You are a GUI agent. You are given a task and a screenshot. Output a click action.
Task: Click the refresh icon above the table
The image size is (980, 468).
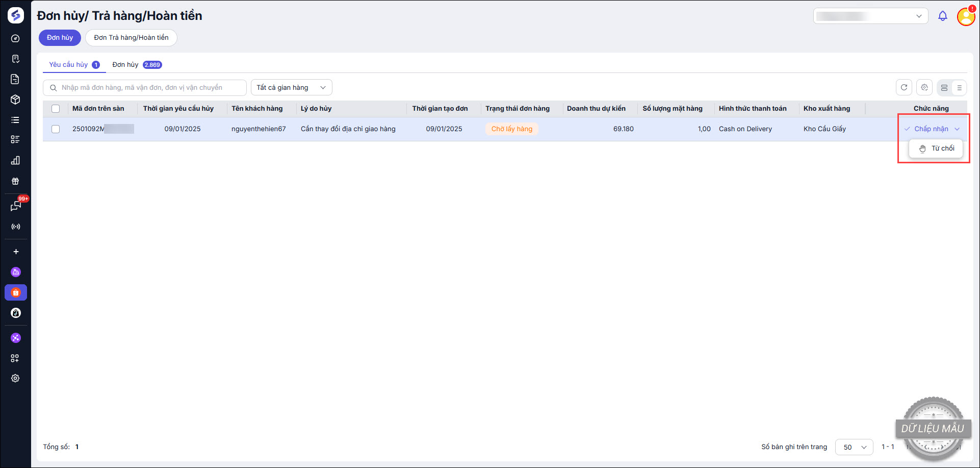[x=904, y=88]
